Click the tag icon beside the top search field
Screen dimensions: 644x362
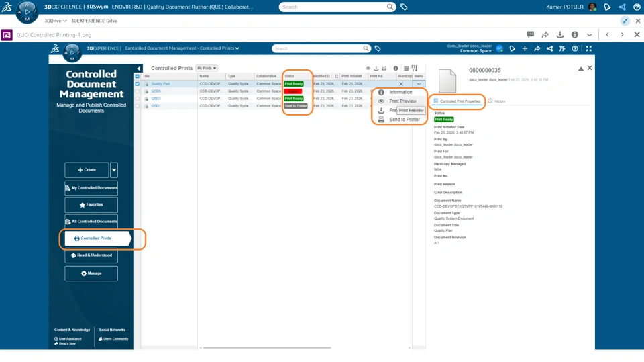[x=404, y=7]
